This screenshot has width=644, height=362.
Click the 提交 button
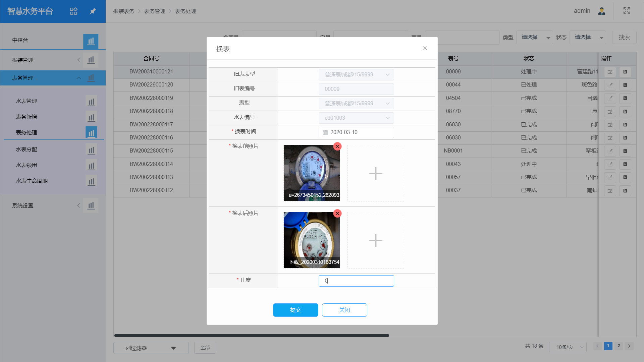click(x=295, y=310)
